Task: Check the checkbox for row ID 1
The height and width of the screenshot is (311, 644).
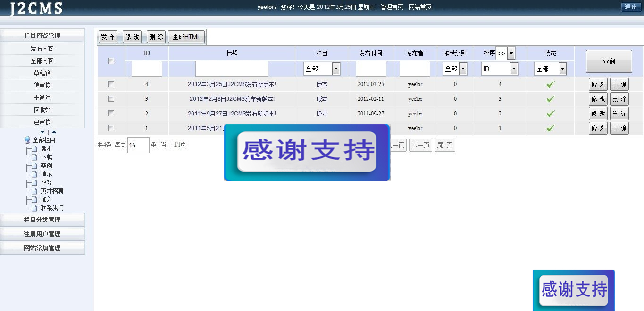Action: 111,128
